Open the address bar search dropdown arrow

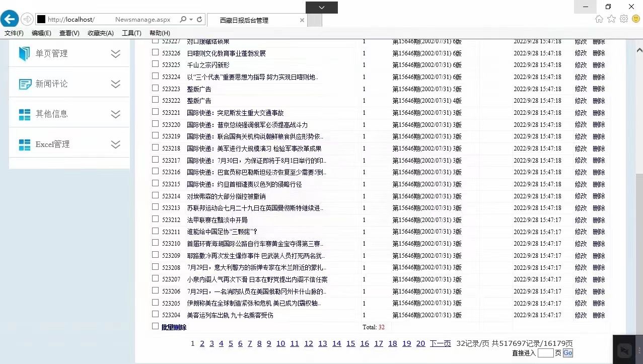click(x=191, y=20)
